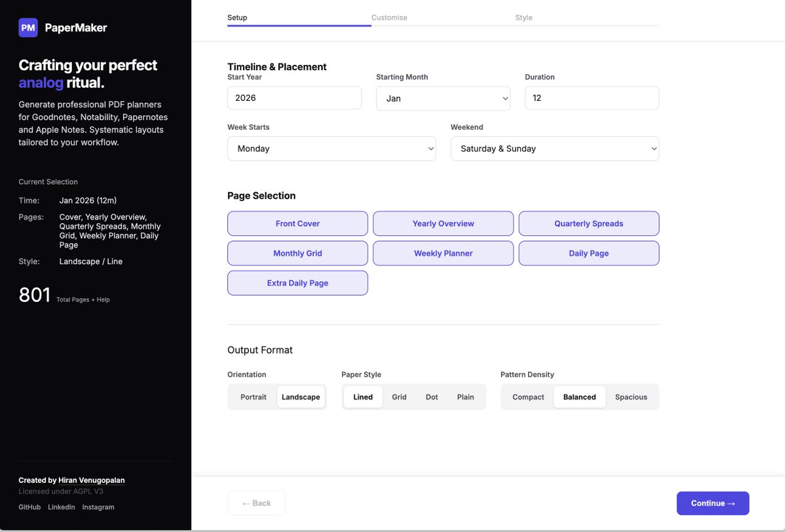The width and height of the screenshot is (786, 532).
Task: Click the 'Landscape / Line' style value
Action: (91, 261)
